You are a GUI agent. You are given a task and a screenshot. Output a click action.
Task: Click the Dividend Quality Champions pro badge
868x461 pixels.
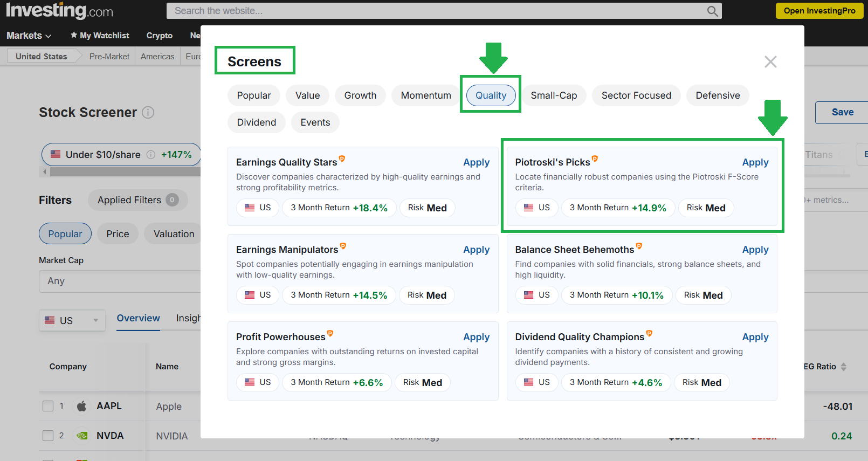(649, 333)
